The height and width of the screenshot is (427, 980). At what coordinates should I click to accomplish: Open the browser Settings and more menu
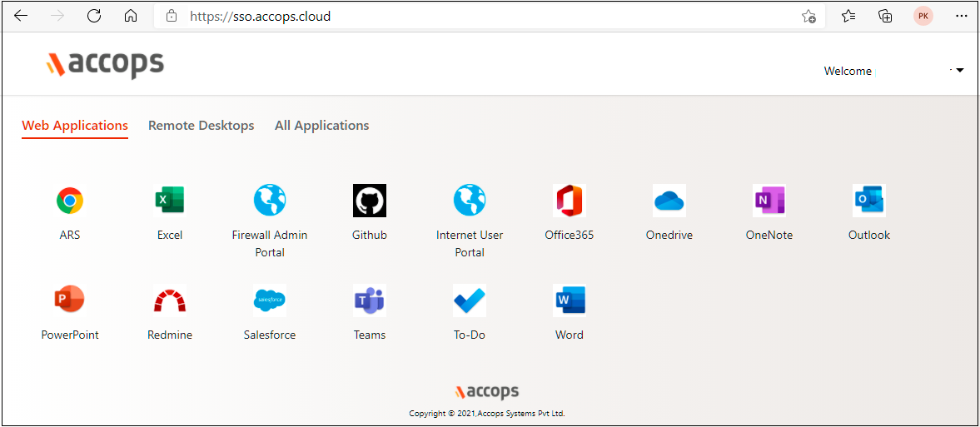[961, 16]
